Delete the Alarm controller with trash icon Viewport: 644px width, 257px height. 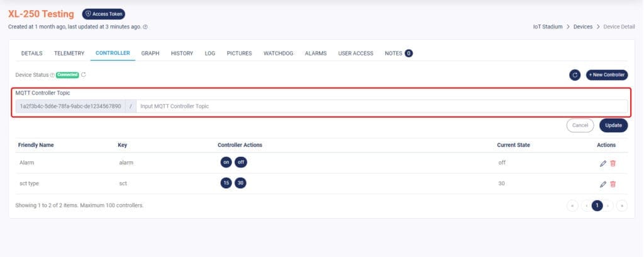pos(613,163)
